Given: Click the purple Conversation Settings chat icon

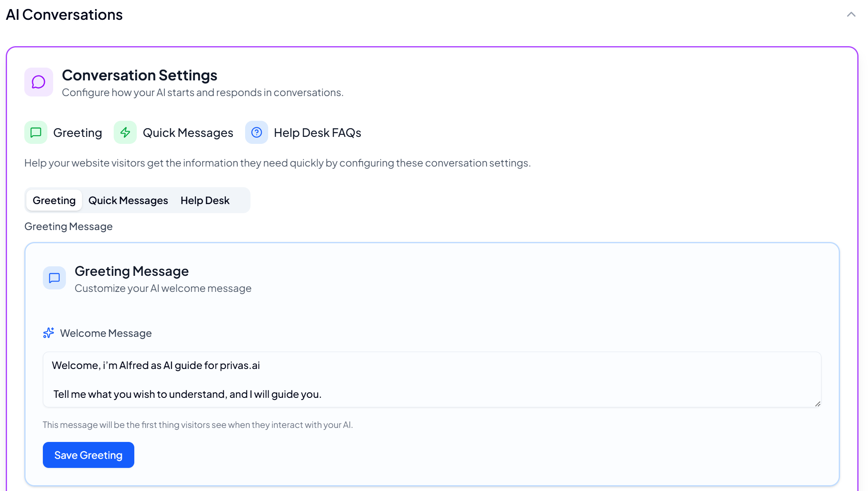Looking at the screenshot, I should (39, 82).
